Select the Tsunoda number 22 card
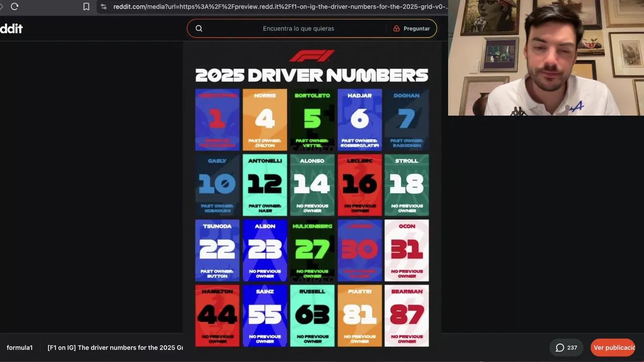This screenshot has width=644, height=362. 217,250
